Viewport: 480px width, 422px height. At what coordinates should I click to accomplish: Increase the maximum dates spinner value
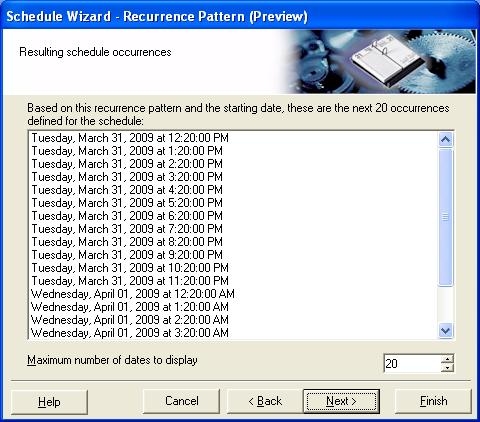447,359
